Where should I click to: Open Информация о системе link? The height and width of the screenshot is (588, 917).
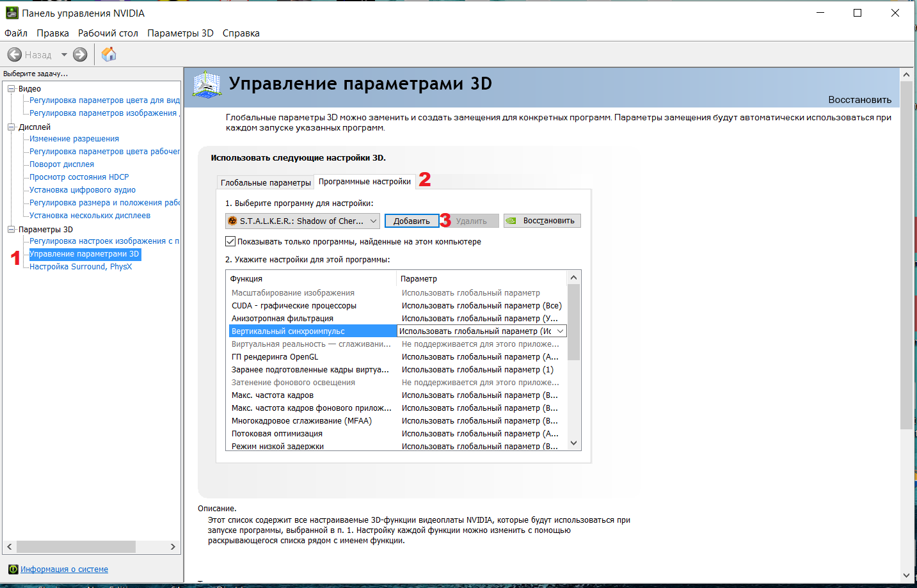pyautogui.click(x=64, y=569)
